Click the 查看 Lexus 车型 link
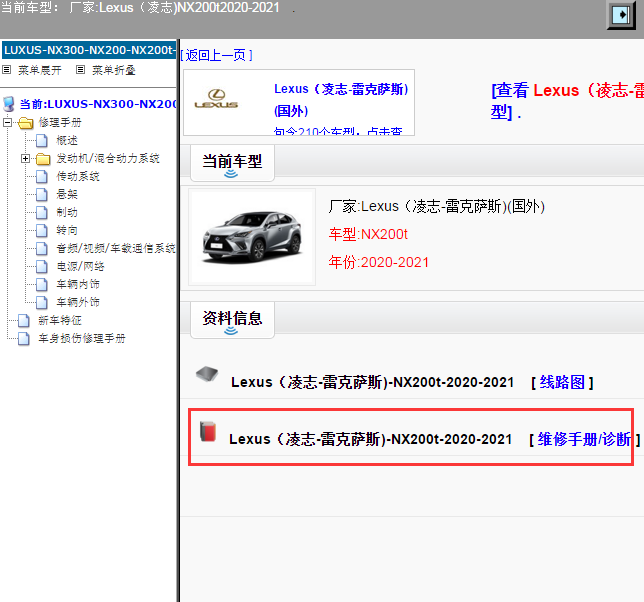Viewport: 644px width, 602px height. pos(568,101)
